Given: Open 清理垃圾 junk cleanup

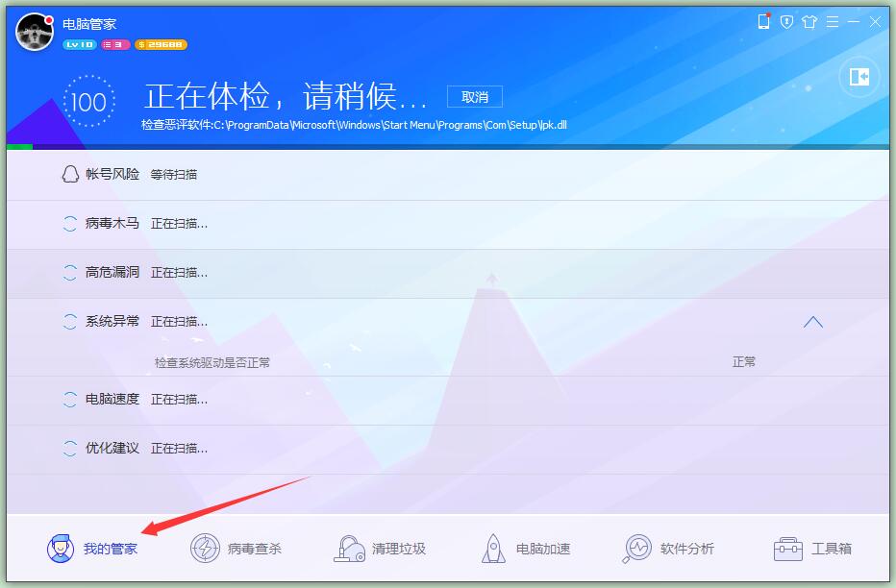Looking at the screenshot, I should coord(347,547).
